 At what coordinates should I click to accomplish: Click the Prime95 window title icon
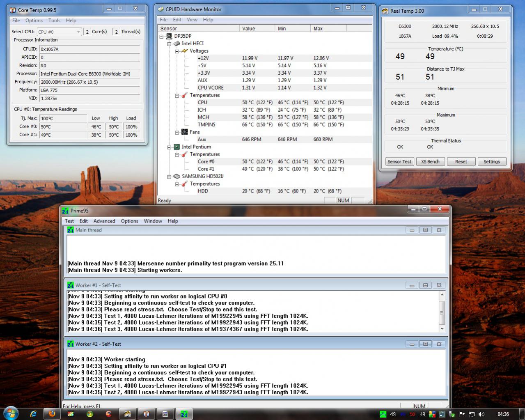click(65, 211)
